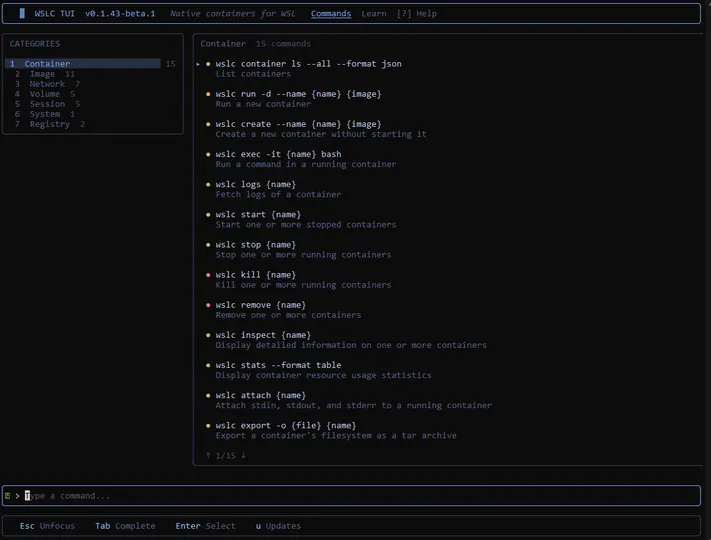Click 'Export a container's filesystem as a tar archive'
711x540 pixels.
pos(336,435)
